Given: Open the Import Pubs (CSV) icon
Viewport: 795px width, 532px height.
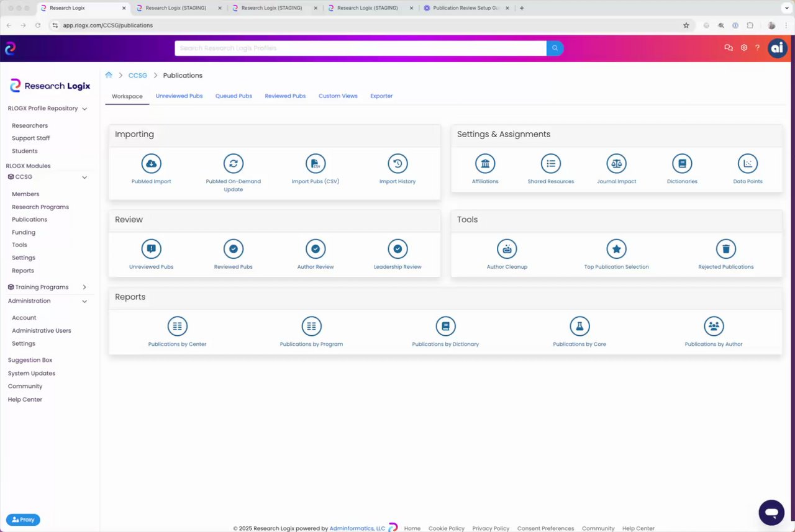Looking at the screenshot, I should pyautogui.click(x=316, y=164).
